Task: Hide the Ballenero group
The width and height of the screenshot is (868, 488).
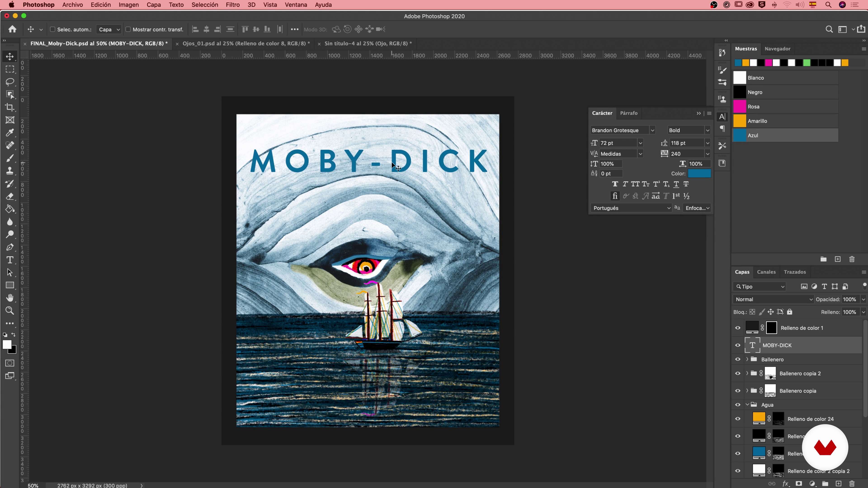Action: 738,359
